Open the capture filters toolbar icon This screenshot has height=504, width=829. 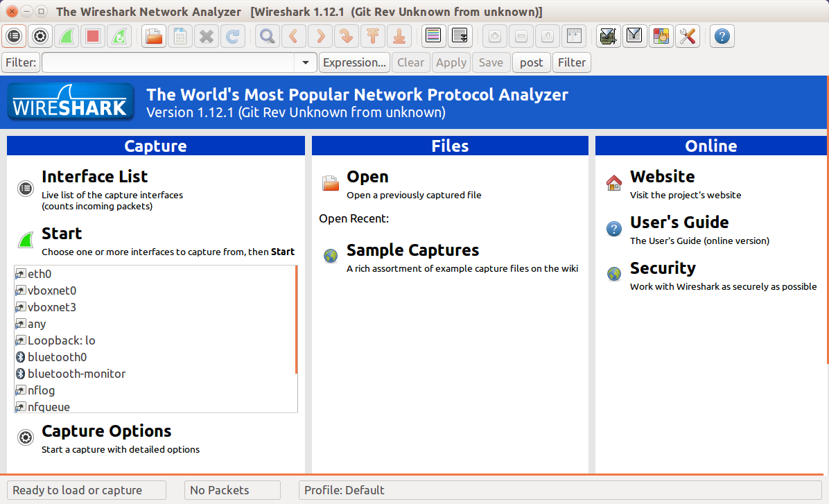608,36
